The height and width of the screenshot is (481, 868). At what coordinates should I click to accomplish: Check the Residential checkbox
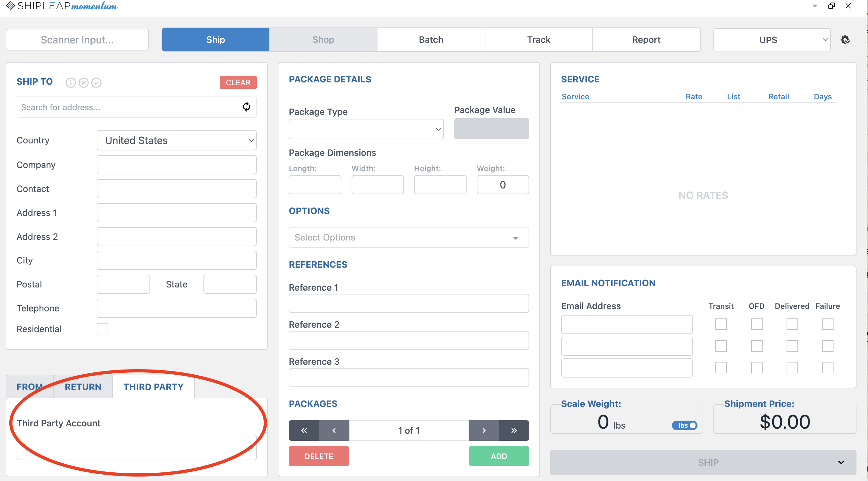pos(103,329)
